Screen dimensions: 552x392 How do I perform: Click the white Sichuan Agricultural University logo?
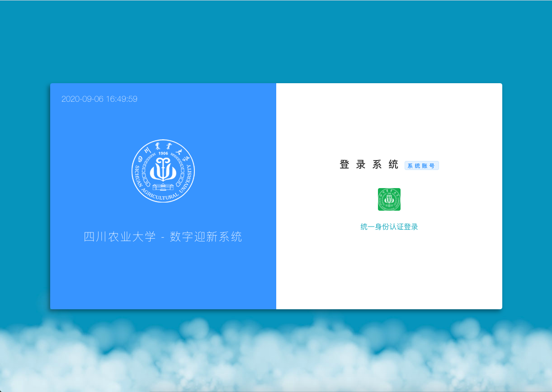point(163,171)
